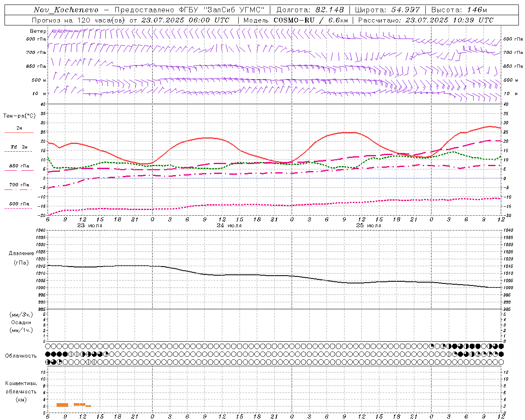Click the 500 м wind level label on the left

(x=39, y=80)
